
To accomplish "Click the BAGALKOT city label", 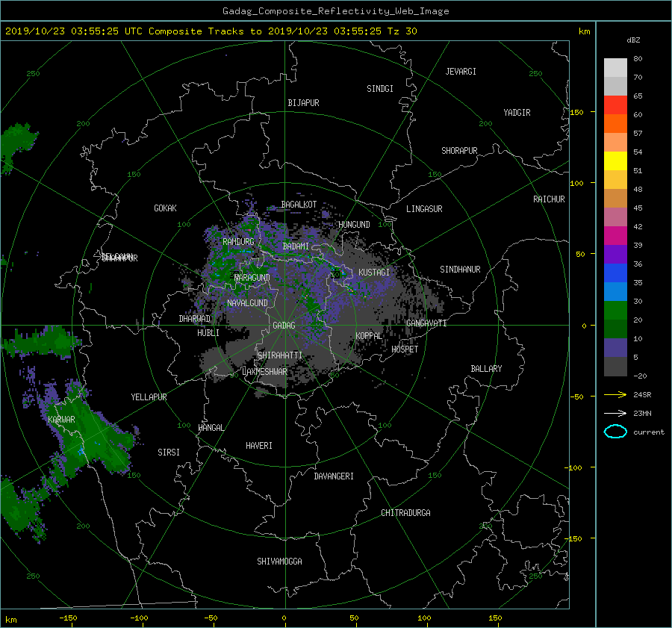I will coord(299,205).
